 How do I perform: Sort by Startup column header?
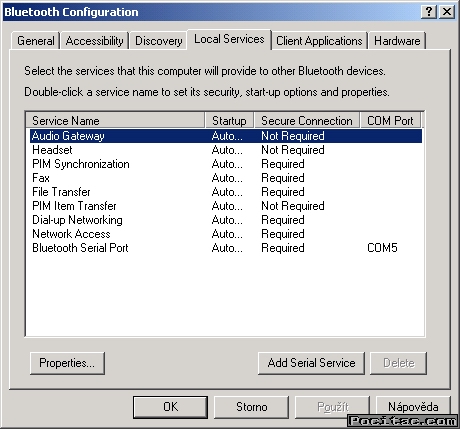coord(229,120)
